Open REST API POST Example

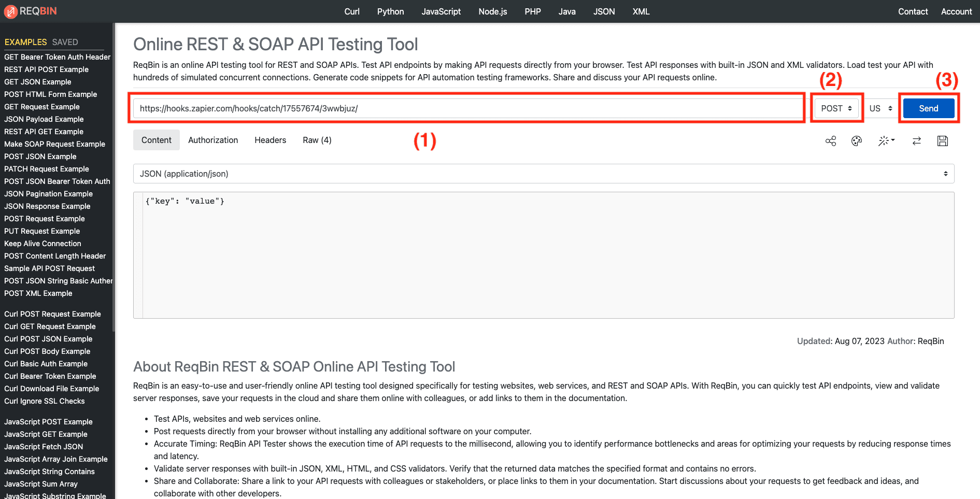47,69
